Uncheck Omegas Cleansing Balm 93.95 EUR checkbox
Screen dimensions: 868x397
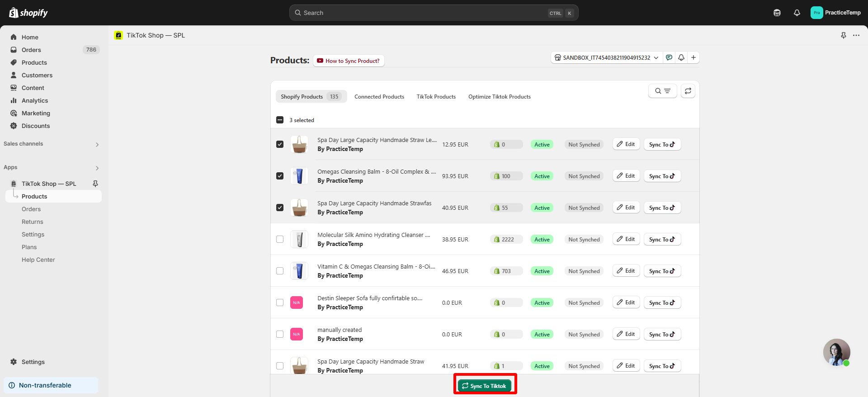point(280,176)
